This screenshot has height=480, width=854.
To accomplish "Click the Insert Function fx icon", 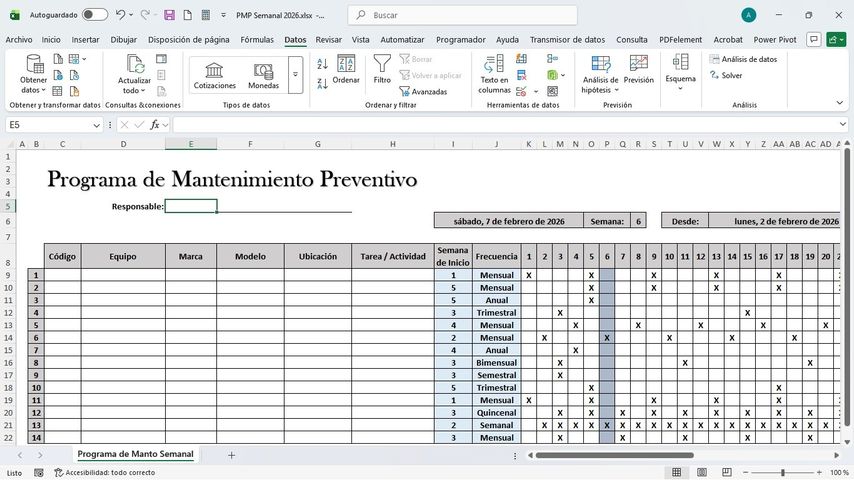I will point(155,125).
